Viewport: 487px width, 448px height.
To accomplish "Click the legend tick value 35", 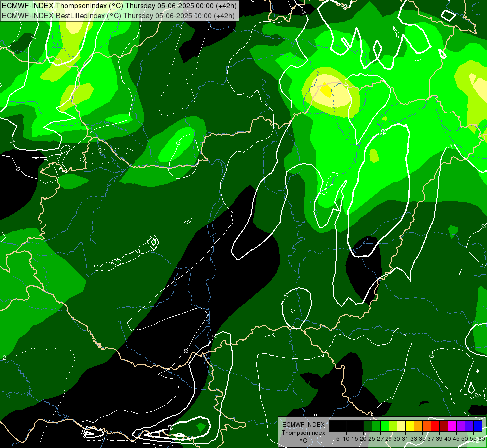I will [x=423, y=439].
